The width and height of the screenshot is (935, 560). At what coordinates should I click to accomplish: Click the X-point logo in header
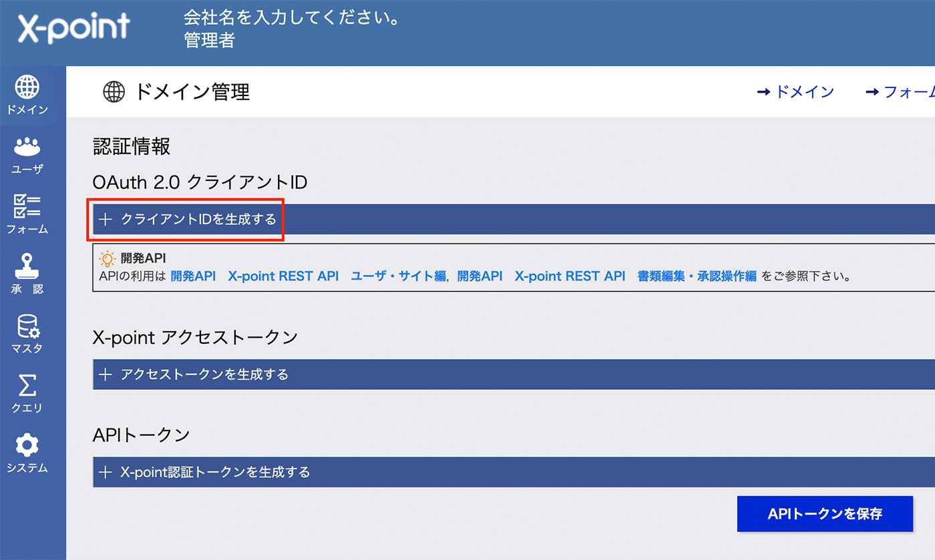click(x=73, y=28)
